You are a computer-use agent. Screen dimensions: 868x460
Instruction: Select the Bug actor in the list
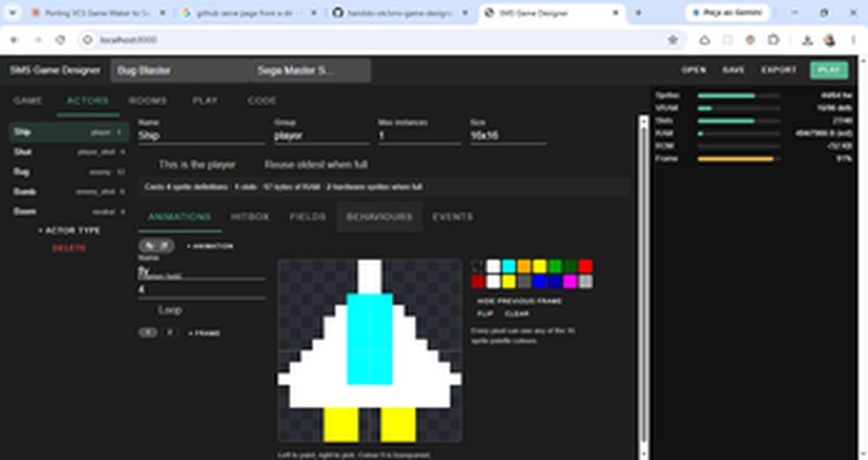(69, 172)
